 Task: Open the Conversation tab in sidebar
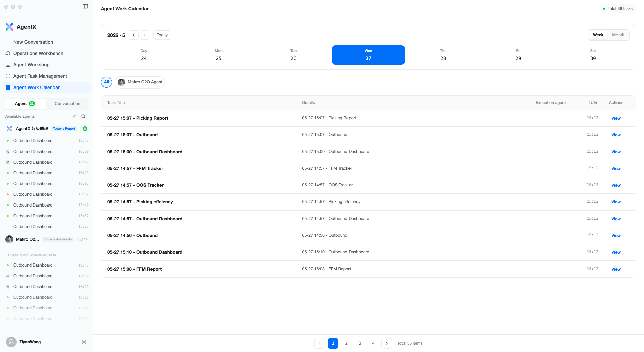click(67, 104)
